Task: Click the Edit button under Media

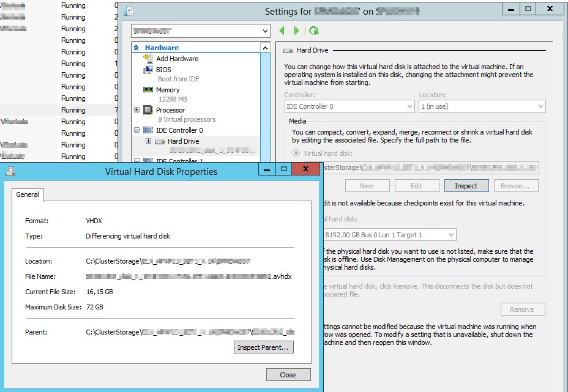Action: 417,186
